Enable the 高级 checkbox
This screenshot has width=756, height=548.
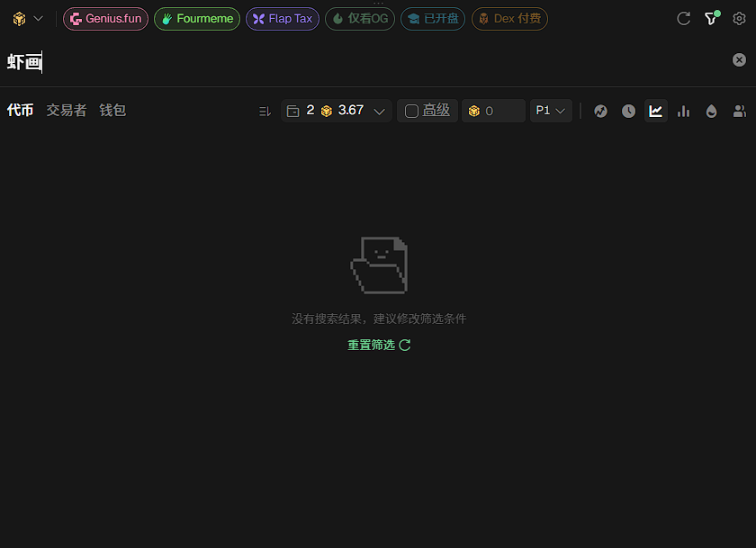click(x=411, y=112)
